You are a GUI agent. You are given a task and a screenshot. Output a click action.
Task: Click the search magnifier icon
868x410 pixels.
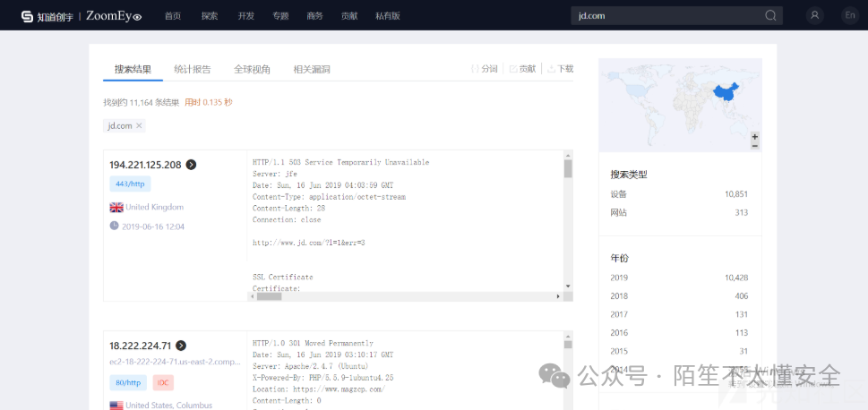pos(770,15)
